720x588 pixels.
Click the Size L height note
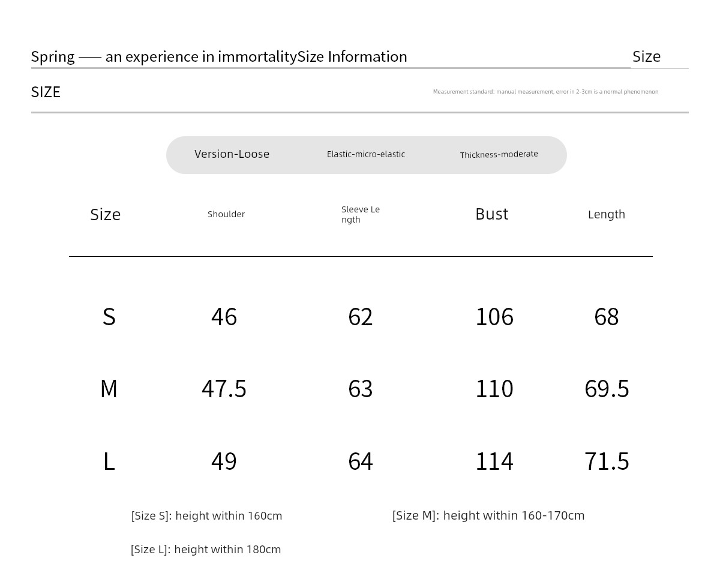click(206, 550)
